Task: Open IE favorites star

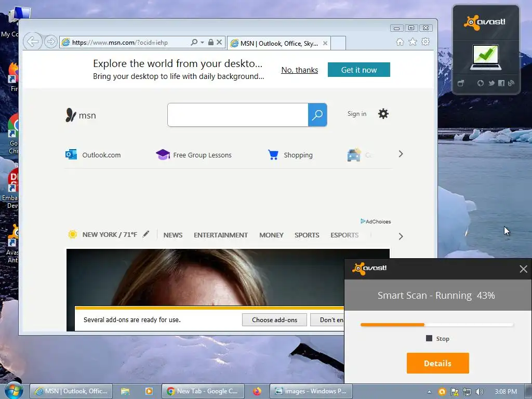Action: pyautogui.click(x=413, y=42)
